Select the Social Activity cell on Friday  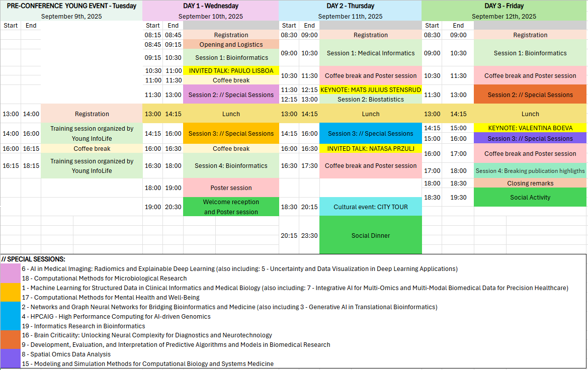[530, 197]
